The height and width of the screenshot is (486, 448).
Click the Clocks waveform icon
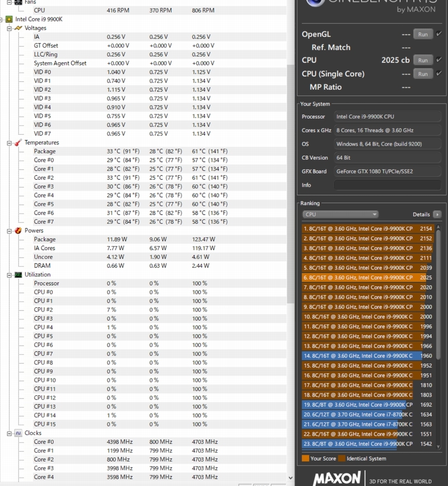(x=18, y=433)
